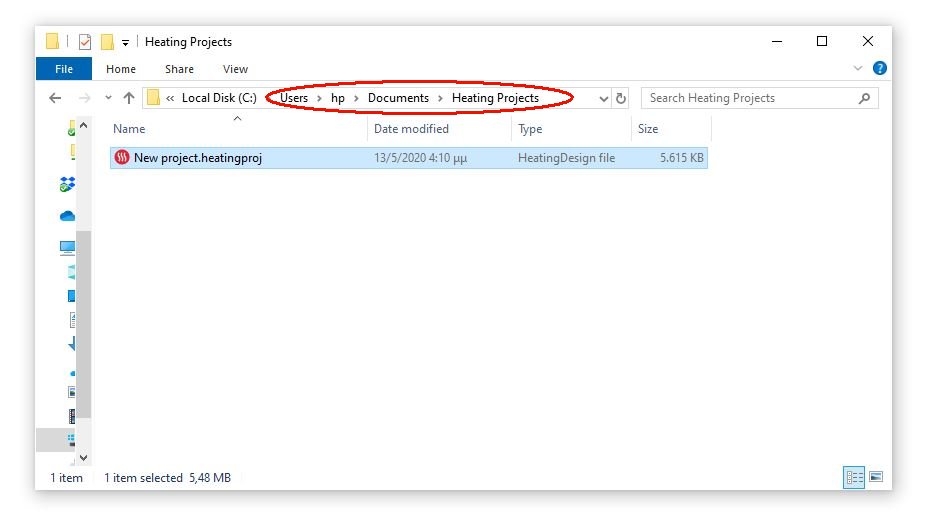Click the Search Heating Projects field

click(750, 98)
